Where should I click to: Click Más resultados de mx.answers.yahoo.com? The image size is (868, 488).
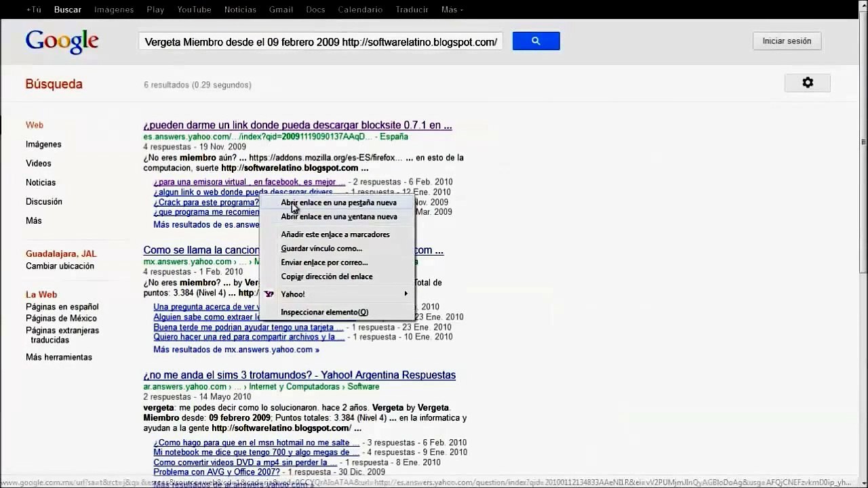(x=236, y=350)
